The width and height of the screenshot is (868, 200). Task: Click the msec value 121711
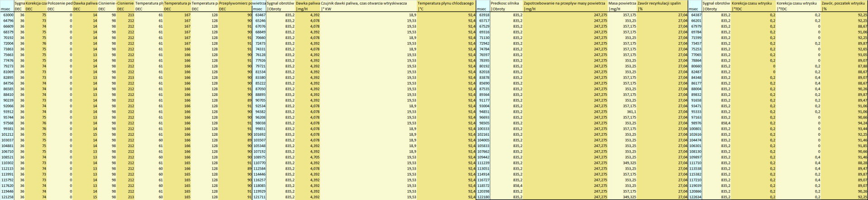259,197
